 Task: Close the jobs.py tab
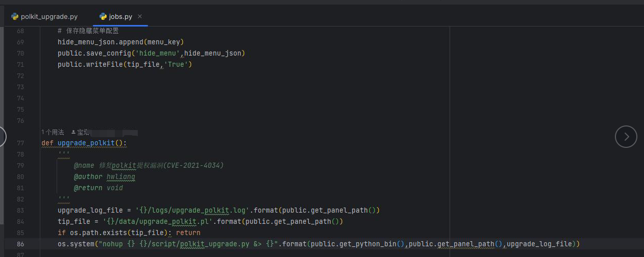tap(140, 16)
